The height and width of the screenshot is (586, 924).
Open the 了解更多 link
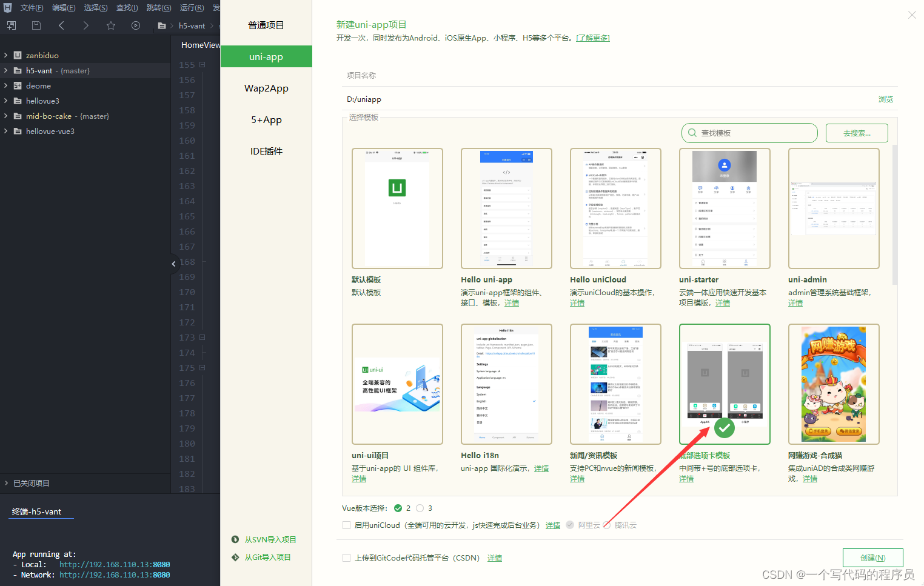pos(592,38)
